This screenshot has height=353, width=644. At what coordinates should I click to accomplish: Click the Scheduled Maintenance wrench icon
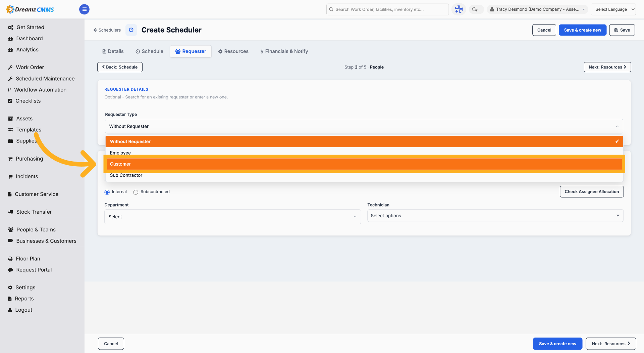pyautogui.click(x=10, y=79)
